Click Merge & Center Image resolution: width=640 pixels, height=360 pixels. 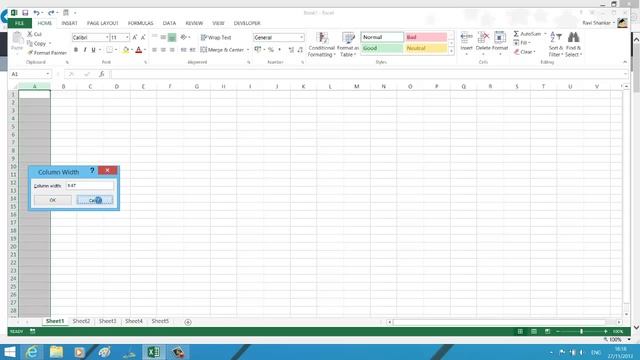(x=222, y=50)
